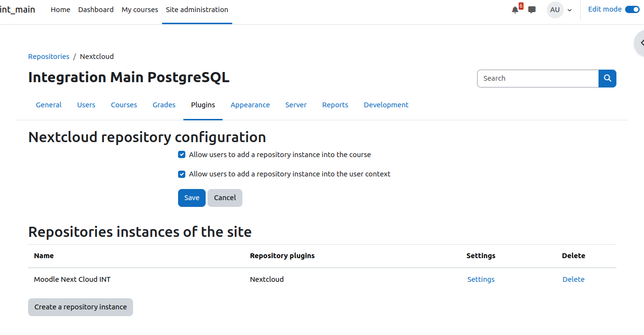Follow the Repositories breadcrumb link
Screen dimensions: 644x335
pos(49,57)
